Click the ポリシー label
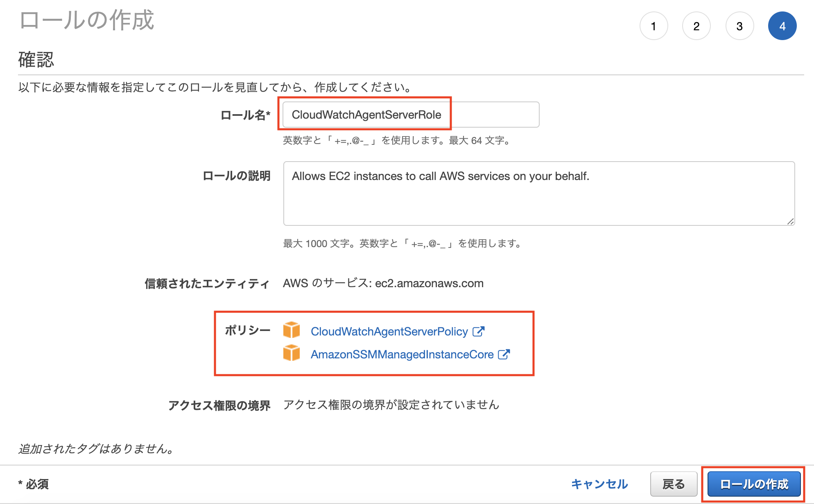The width and height of the screenshot is (814, 504). pos(247,330)
